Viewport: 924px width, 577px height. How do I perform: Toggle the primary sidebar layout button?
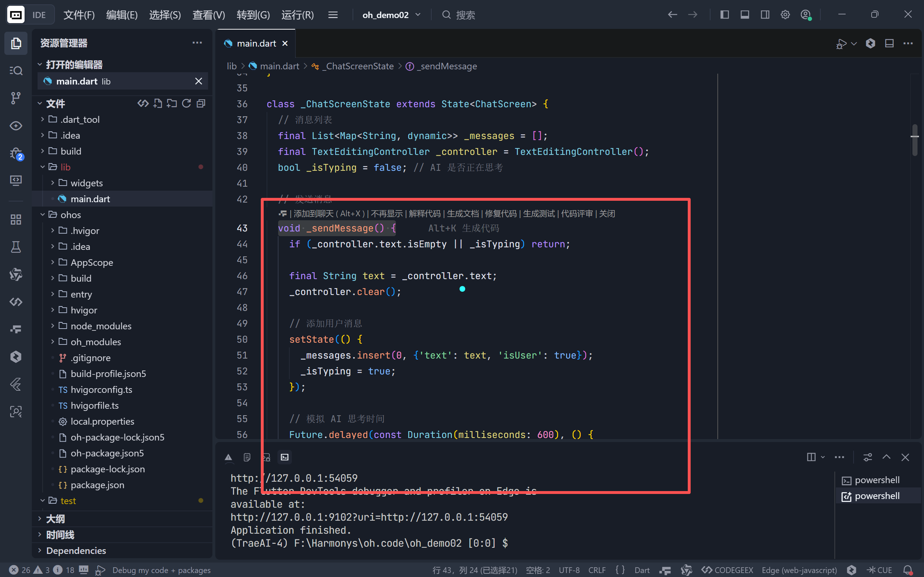coord(724,15)
